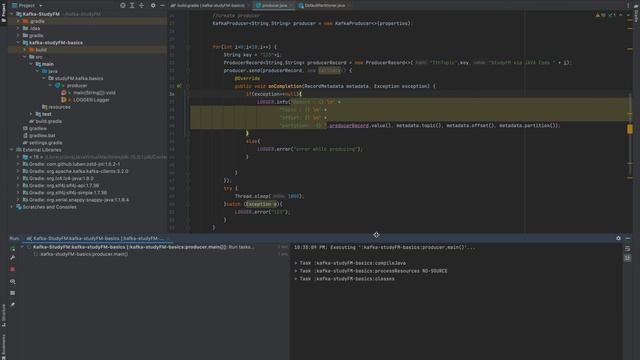
Task: Select the java folder in tree
Action: 49,71
